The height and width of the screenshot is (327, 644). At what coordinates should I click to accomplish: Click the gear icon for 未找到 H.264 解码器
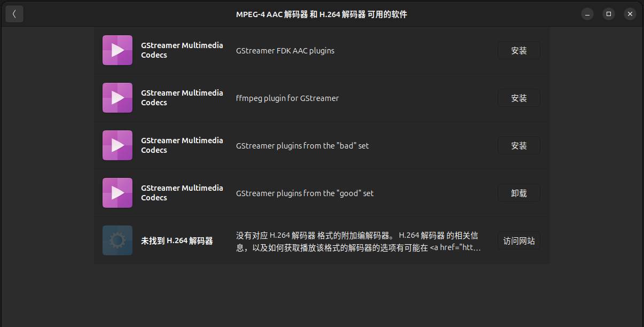[117, 240]
